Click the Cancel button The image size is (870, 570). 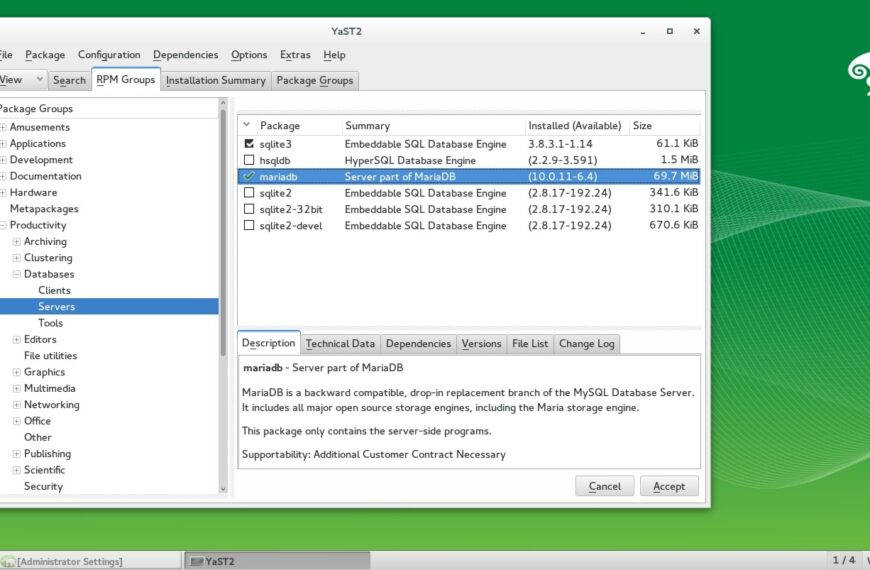point(604,486)
